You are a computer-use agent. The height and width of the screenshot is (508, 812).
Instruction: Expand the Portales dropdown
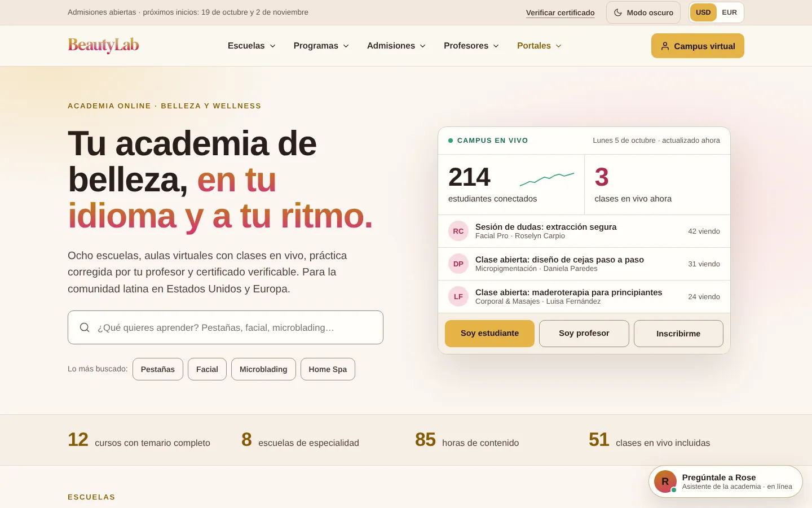539,46
